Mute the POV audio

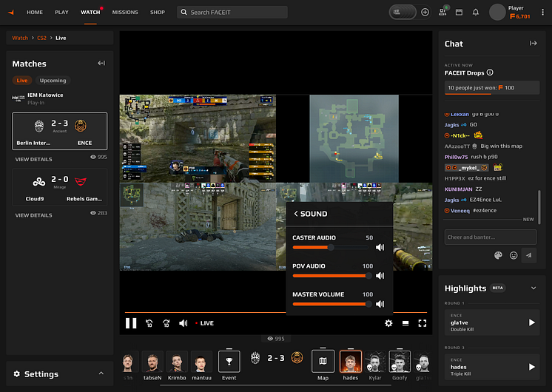[x=380, y=276]
